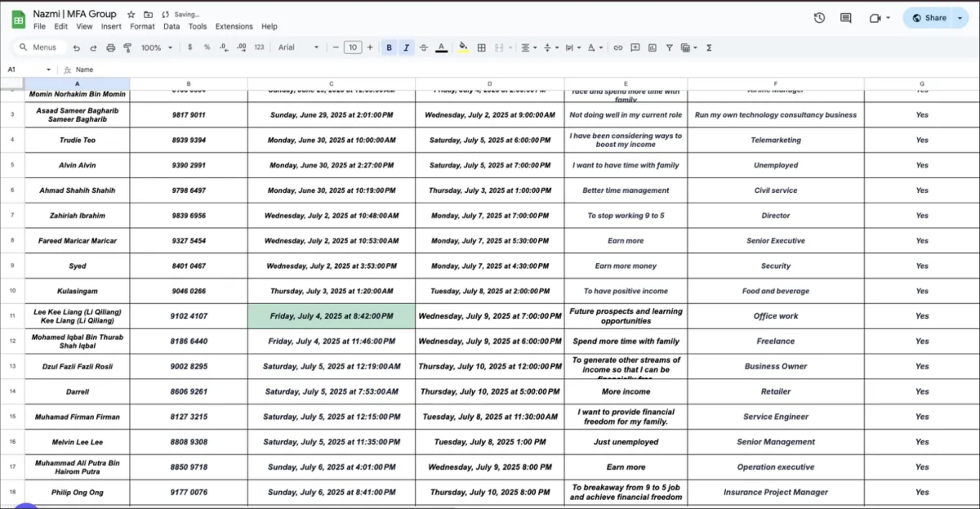This screenshot has width=980, height=509.
Task: Click the Name box showing A1
Action: click(x=24, y=70)
